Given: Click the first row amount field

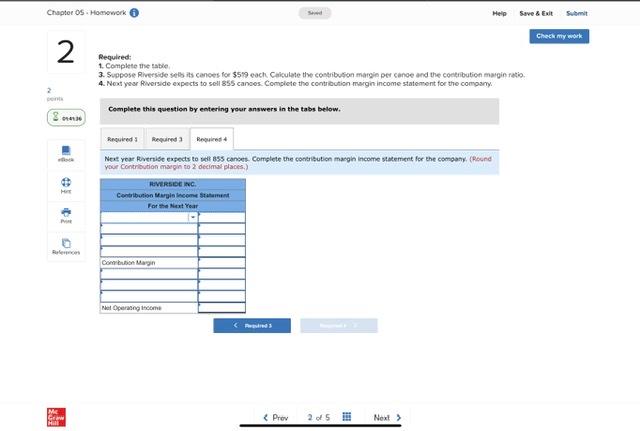Looking at the screenshot, I should 222,218.
